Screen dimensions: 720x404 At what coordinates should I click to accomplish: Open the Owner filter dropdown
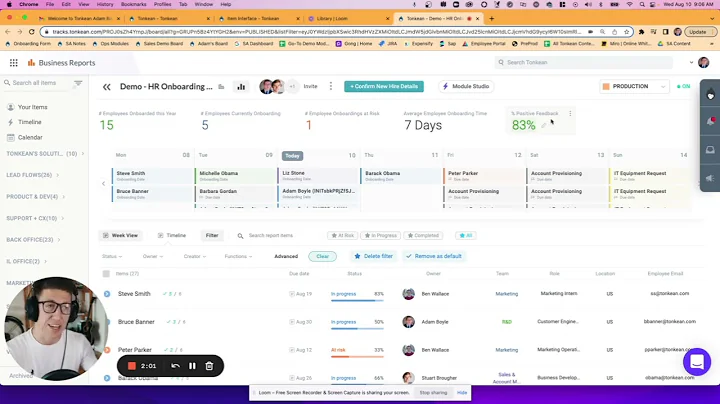point(152,257)
